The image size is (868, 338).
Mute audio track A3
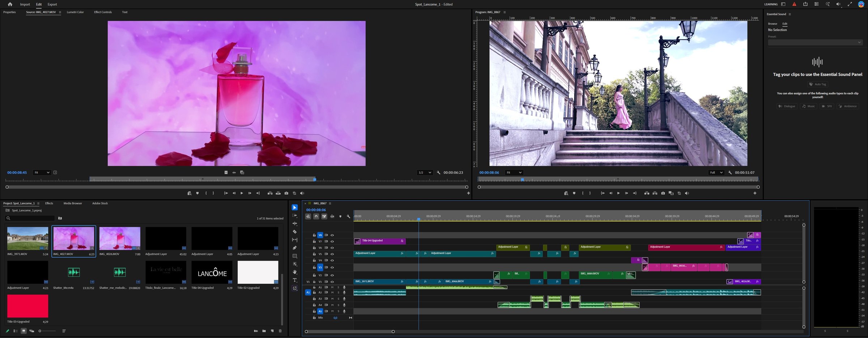pos(332,299)
